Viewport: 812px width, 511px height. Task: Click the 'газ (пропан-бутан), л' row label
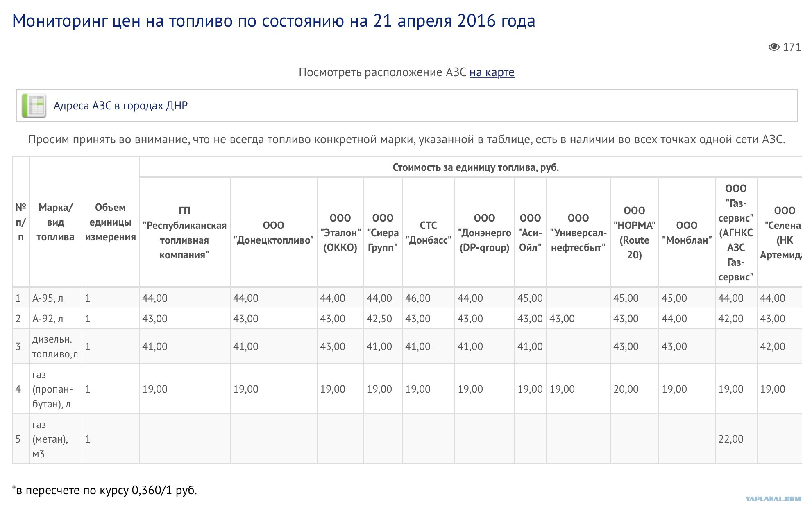[x=53, y=389]
